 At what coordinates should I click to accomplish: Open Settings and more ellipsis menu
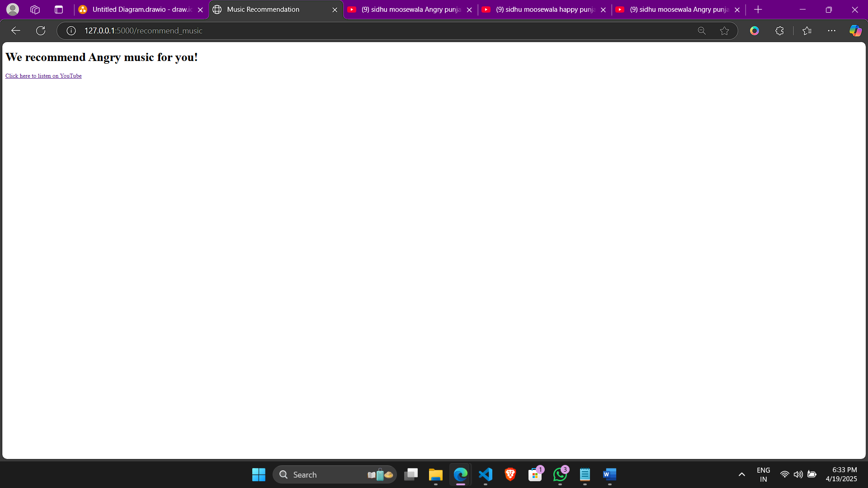(x=831, y=31)
